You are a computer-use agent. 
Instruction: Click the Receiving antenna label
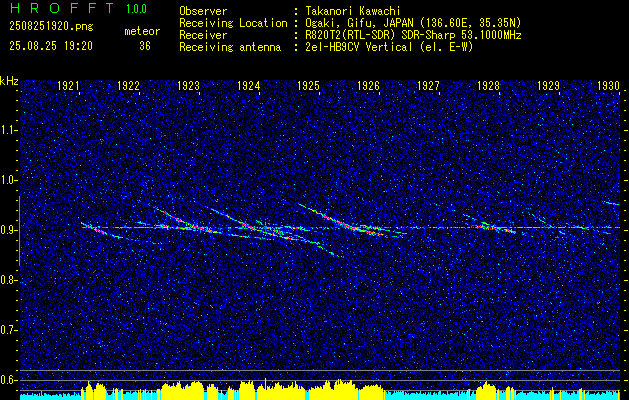pyautogui.click(x=230, y=47)
